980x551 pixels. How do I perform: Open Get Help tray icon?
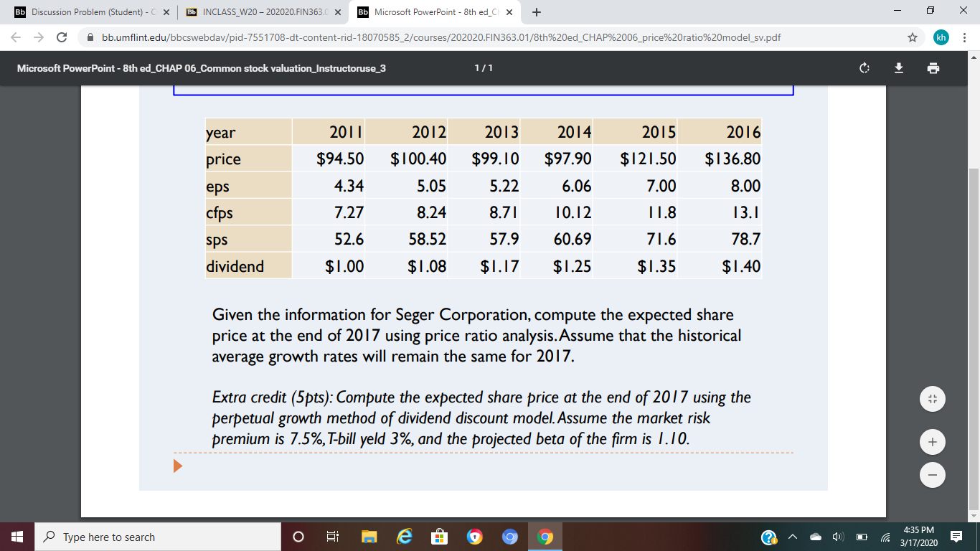(x=768, y=537)
